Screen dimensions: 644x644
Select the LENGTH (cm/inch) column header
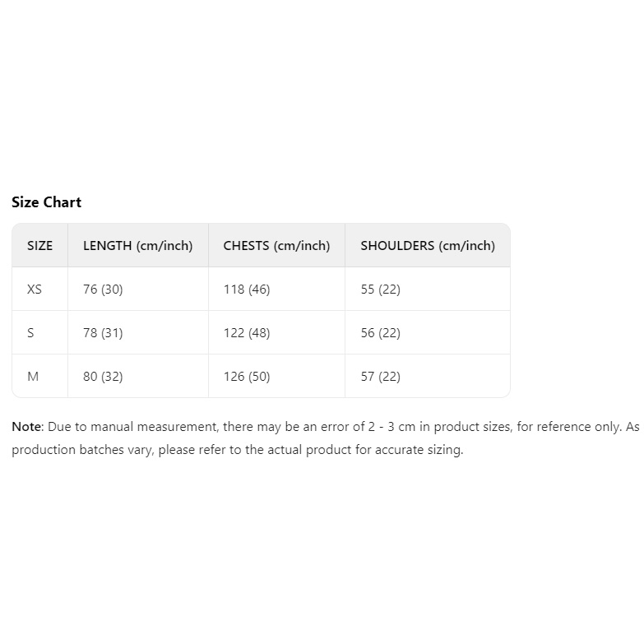pyautogui.click(x=137, y=245)
